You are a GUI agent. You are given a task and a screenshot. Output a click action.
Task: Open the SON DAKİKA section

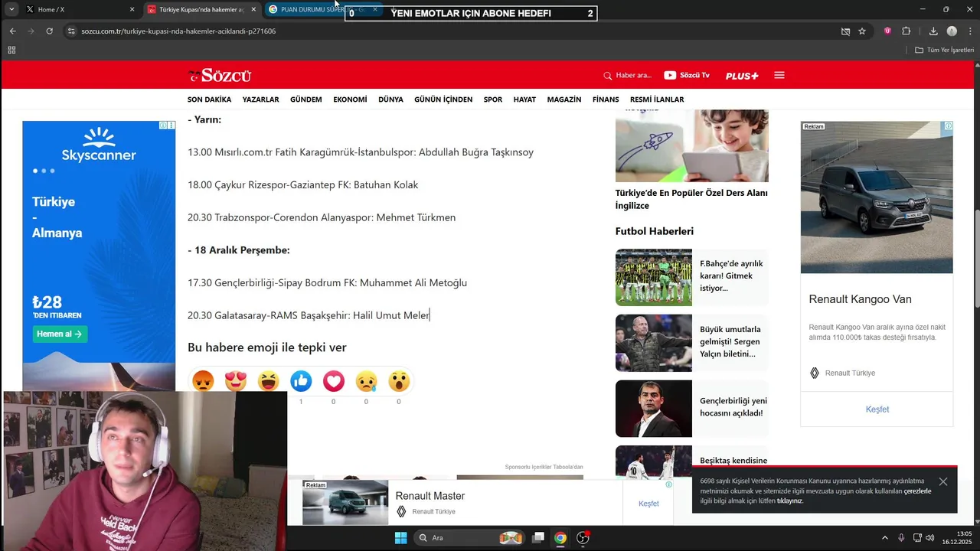click(209, 99)
